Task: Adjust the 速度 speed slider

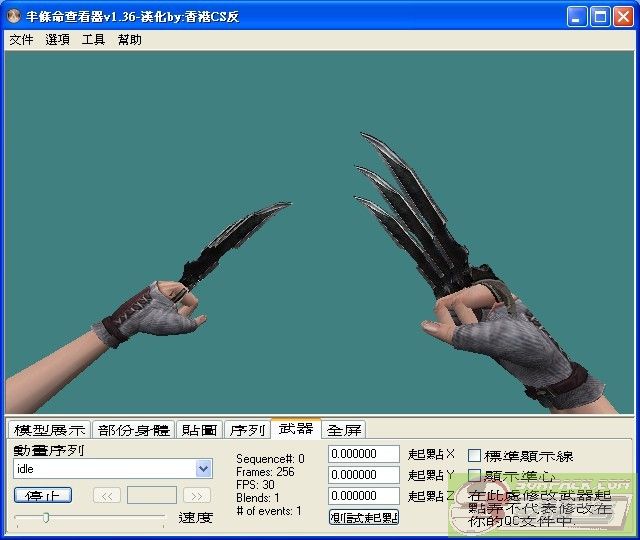Action: 46,518
